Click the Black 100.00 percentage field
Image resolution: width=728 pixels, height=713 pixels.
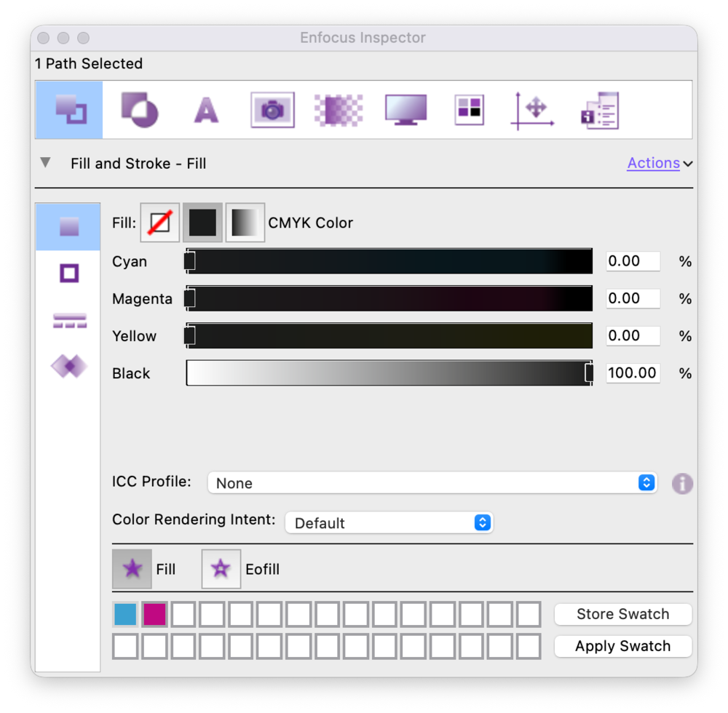pos(633,373)
